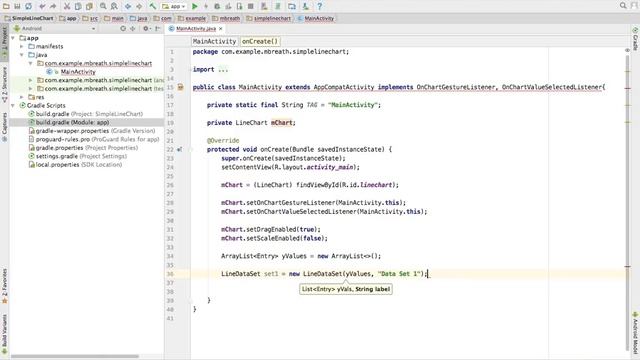
Task: Select gradle-wrapper.properties file
Action: 91,131
